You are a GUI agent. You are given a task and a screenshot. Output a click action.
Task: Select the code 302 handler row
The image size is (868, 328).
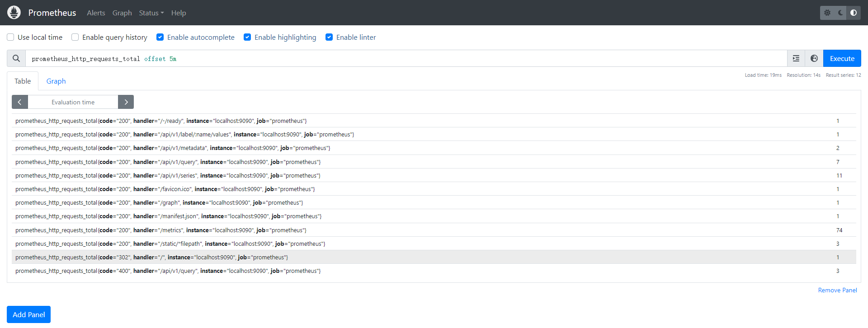(434, 257)
